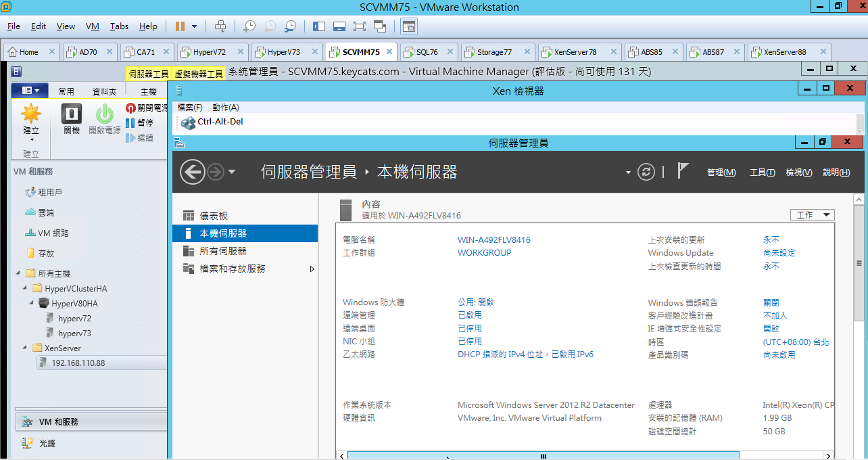The image size is (868, 460).
Task: Collapse the XenServer tree node
Action: point(24,348)
